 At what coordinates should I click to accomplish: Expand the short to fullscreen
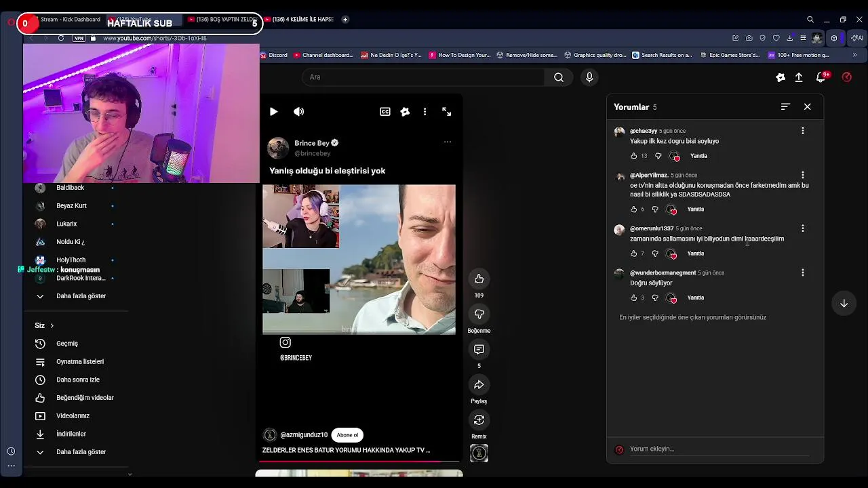pyautogui.click(x=446, y=112)
